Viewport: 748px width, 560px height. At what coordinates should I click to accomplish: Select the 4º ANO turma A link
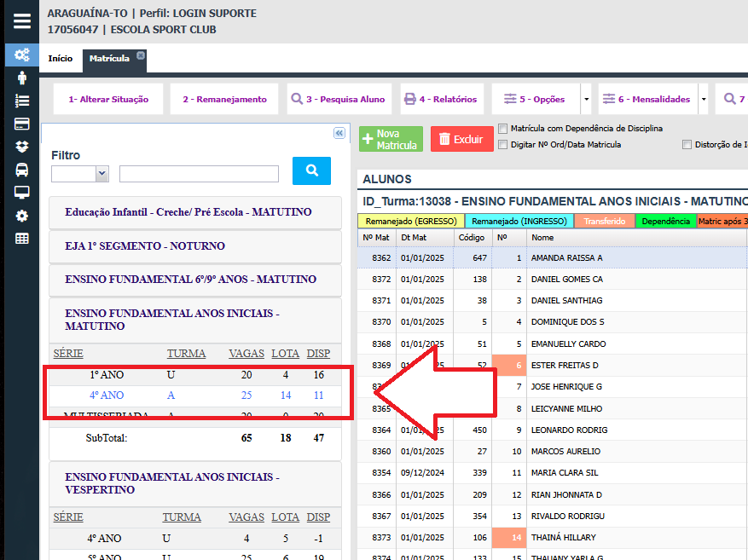tap(195, 395)
